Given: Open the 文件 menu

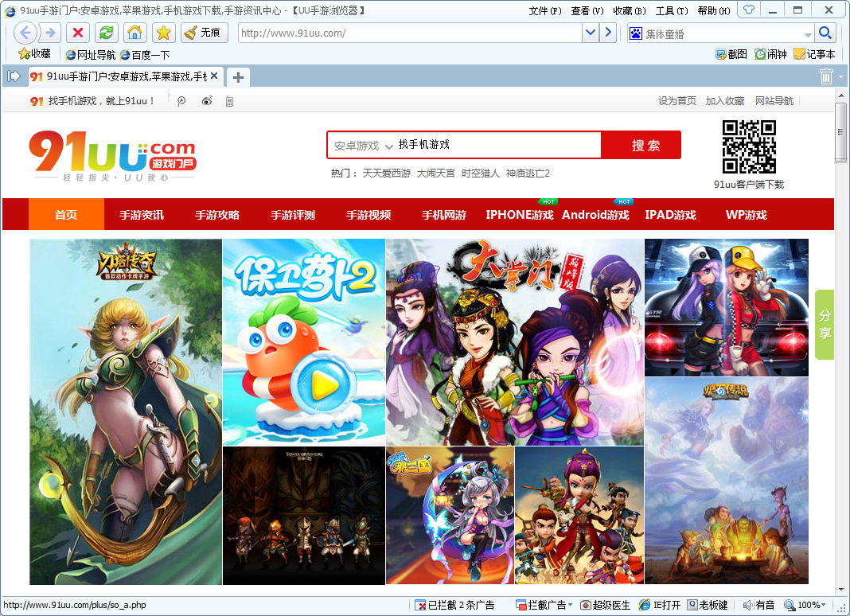Looking at the screenshot, I should (545, 11).
